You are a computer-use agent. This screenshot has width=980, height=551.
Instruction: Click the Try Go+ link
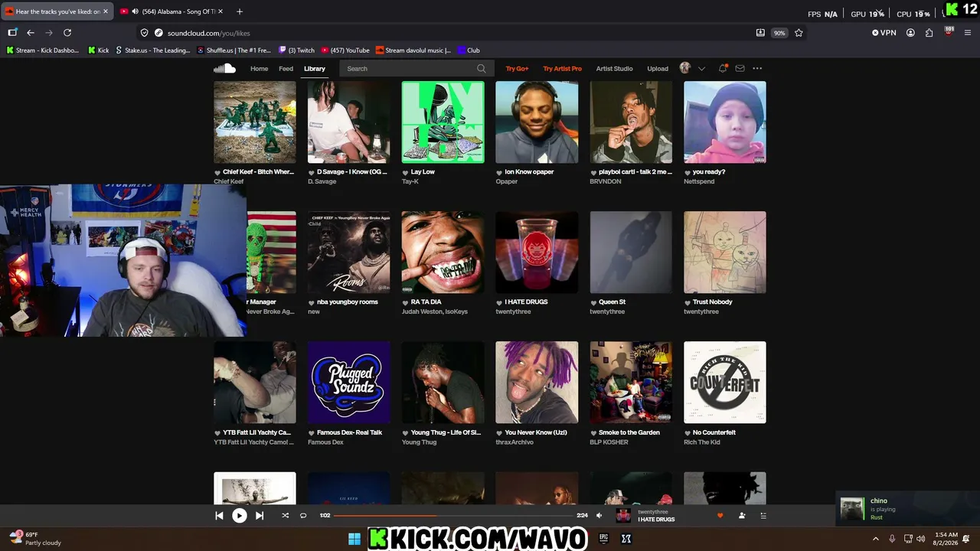pyautogui.click(x=517, y=69)
